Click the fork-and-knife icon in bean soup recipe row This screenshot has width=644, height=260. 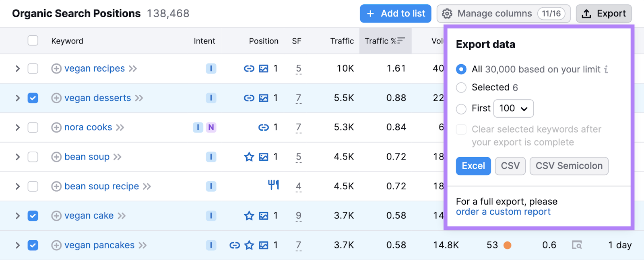(x=273, y=185)
